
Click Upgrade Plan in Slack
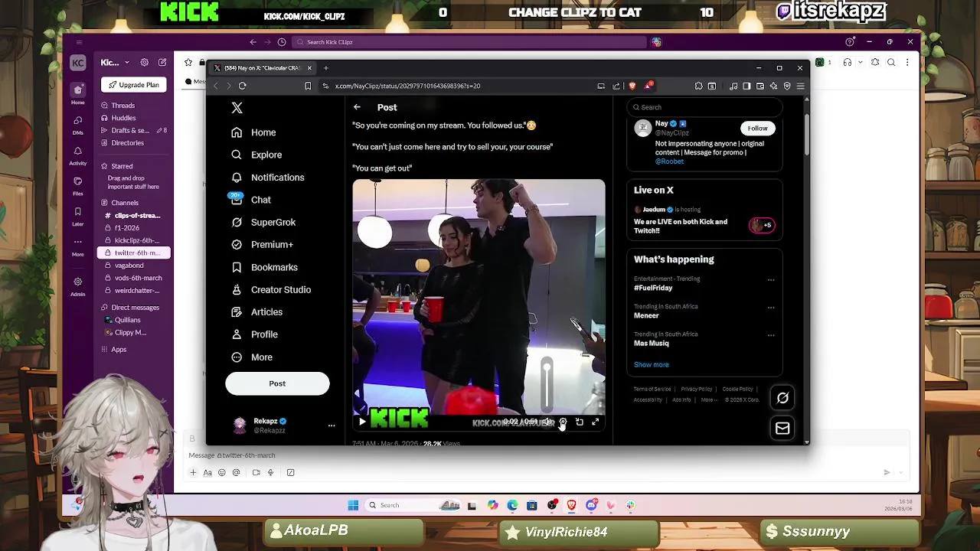pos(134,85)
